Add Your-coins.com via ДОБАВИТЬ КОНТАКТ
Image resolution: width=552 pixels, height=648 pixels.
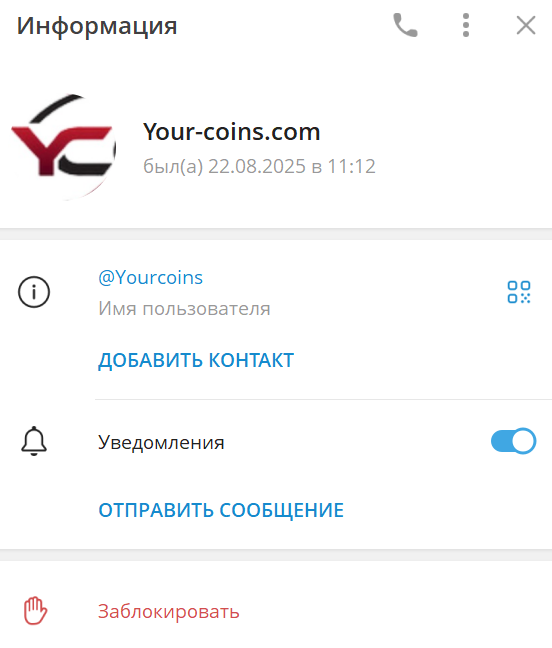[196, 360]
